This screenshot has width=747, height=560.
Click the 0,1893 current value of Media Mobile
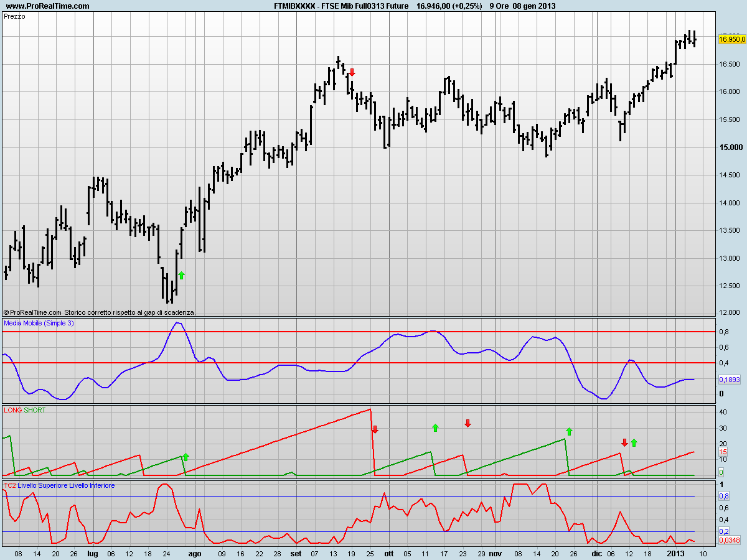point(729,380)
